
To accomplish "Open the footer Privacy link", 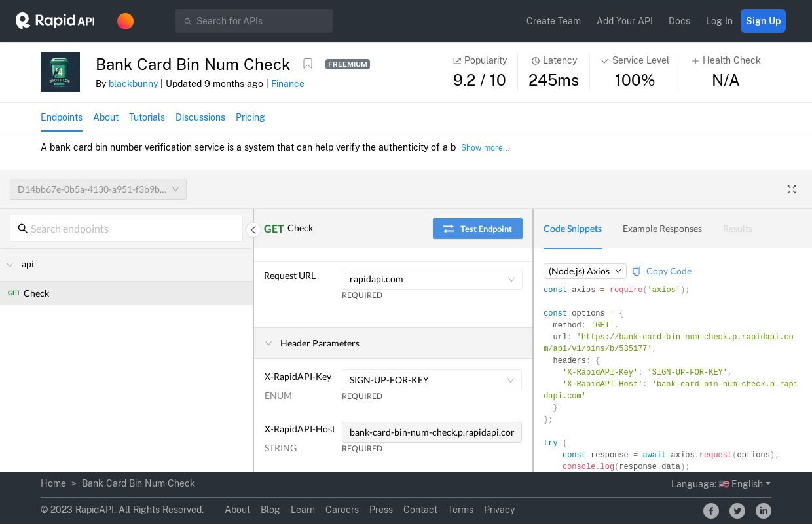I will [499, 510].
